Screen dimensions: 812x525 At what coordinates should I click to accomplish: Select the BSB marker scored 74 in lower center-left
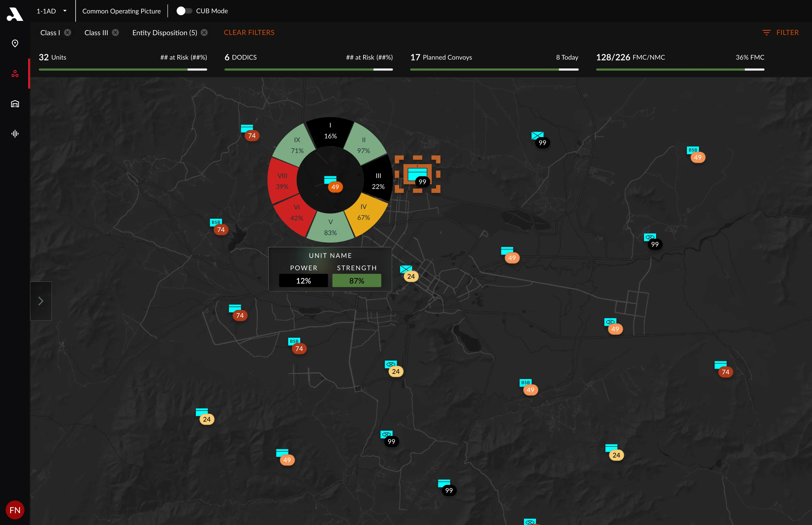(297, 346)
